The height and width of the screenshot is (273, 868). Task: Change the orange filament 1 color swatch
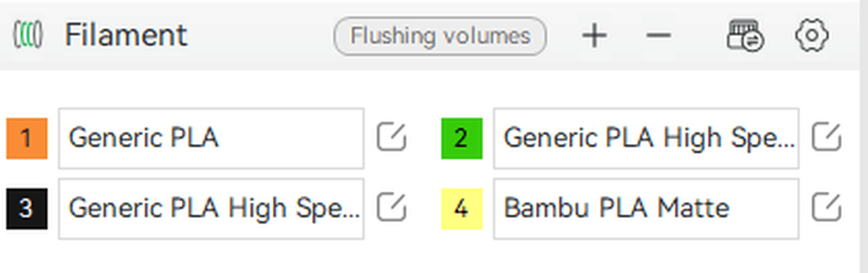[27, 138]
